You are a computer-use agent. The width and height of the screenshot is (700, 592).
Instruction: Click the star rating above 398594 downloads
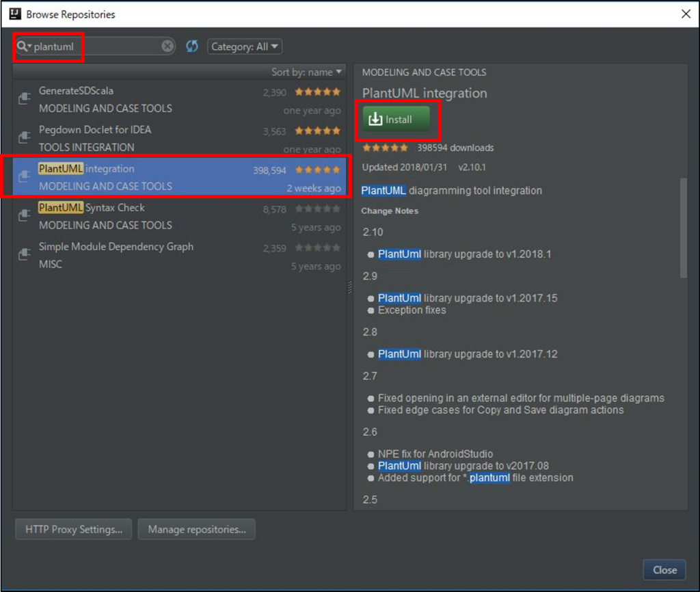pos(385,148)
